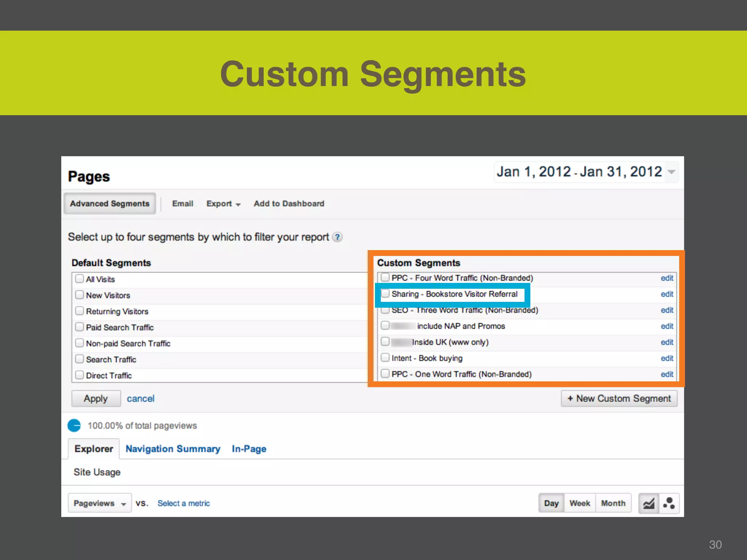
Task: Tick the Direct Traffic checkbox
Action: 80,375
